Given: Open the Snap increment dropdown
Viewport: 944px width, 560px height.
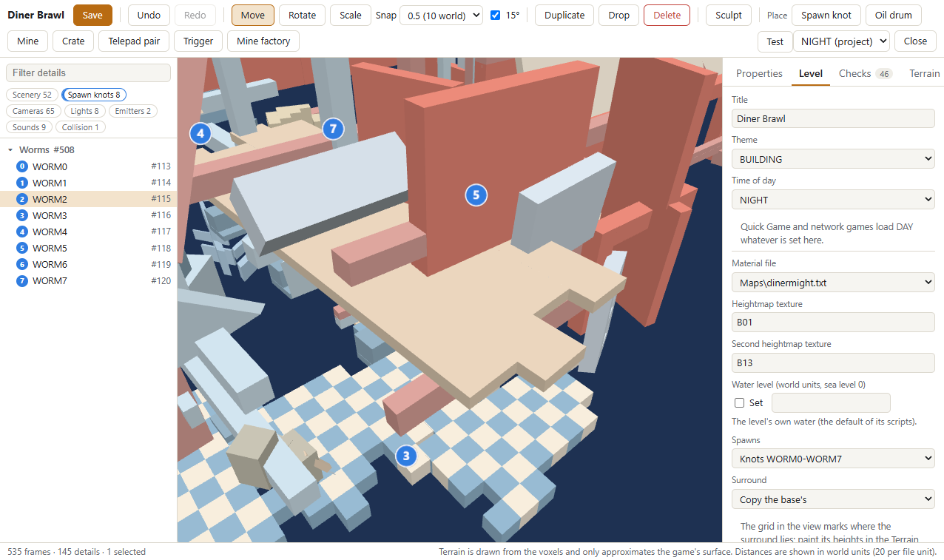Looking at the screenshot, I should pos(441,16).
